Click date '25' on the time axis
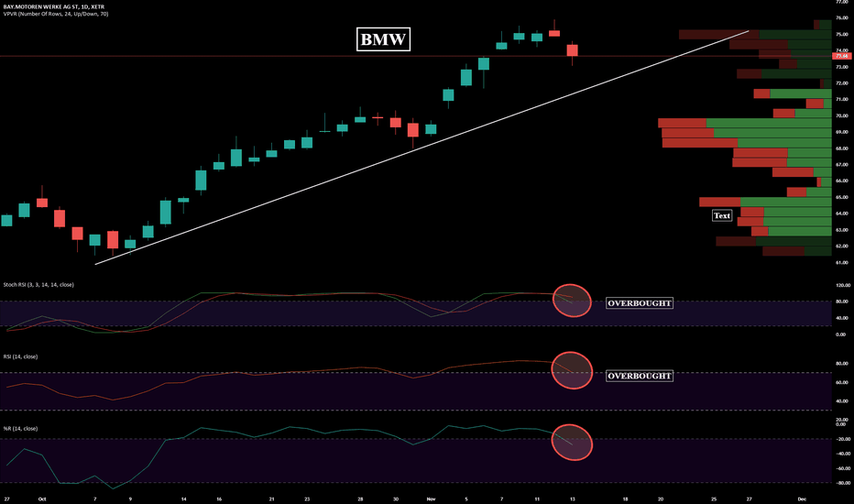Screen dimensions: 854x504 (x=714, y=499)
